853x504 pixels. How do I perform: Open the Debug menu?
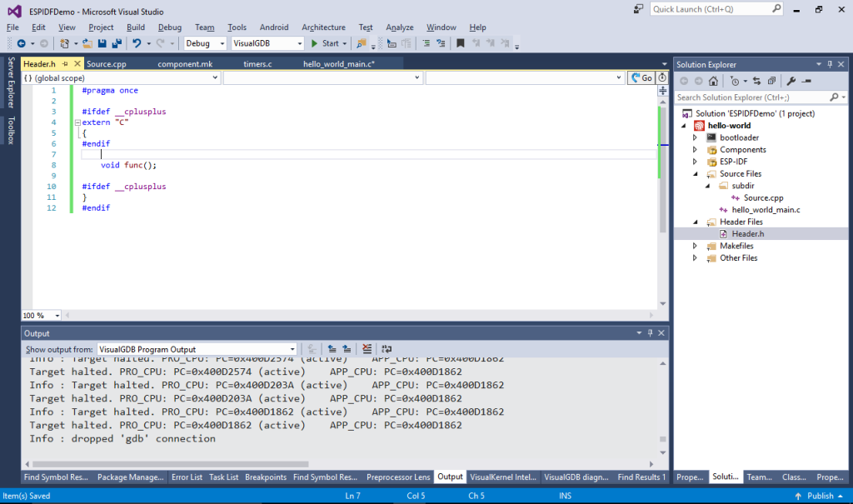point(169,27)
